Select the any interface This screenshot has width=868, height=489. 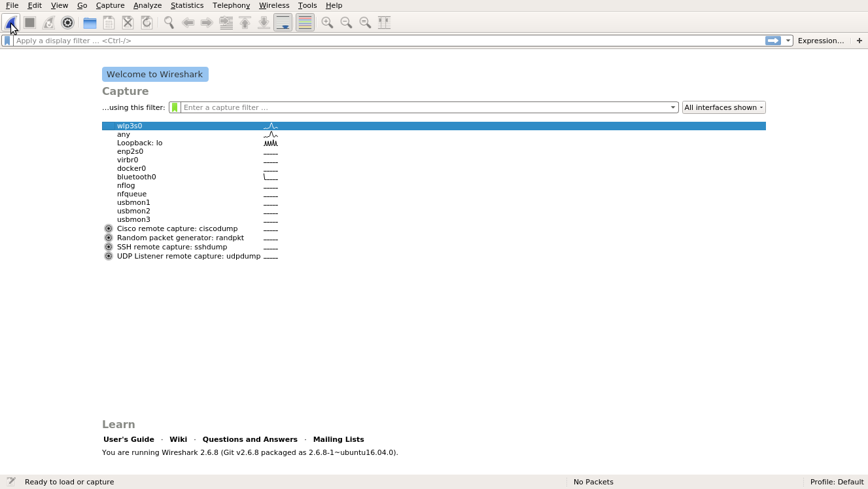[434, 134]
